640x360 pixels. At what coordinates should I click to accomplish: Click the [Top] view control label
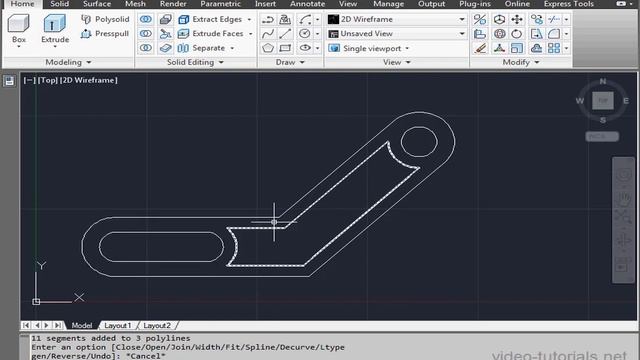48,80
